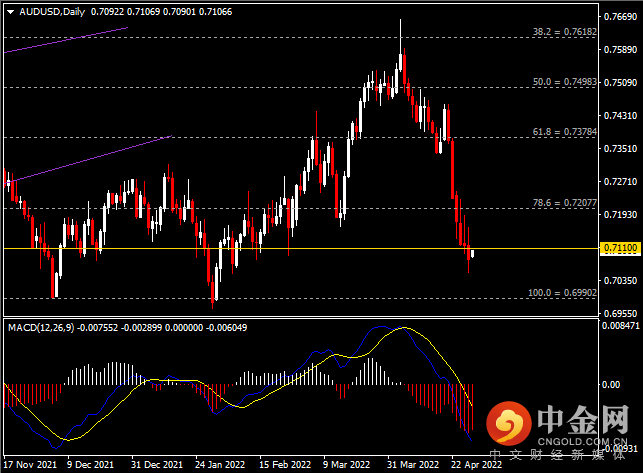Click the tall-wick candle at the chart peak
Image resolution: width=643 pixels, height=473 pixels.
(400, 51)
